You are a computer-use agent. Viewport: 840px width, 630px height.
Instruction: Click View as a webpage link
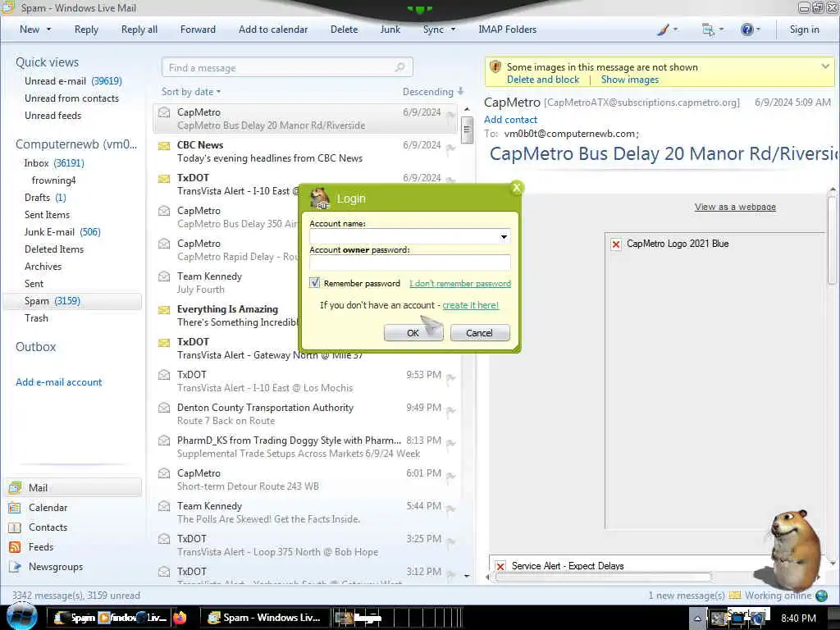tap(735, 207)
